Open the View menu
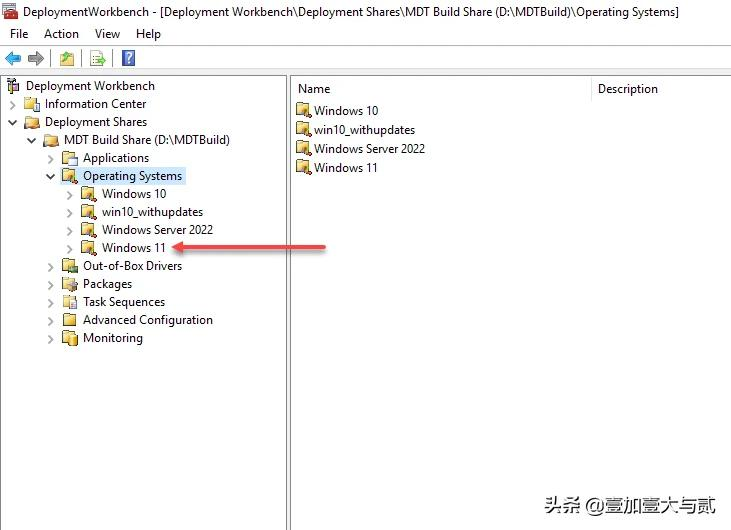731x530 pixels. [107, 34]
